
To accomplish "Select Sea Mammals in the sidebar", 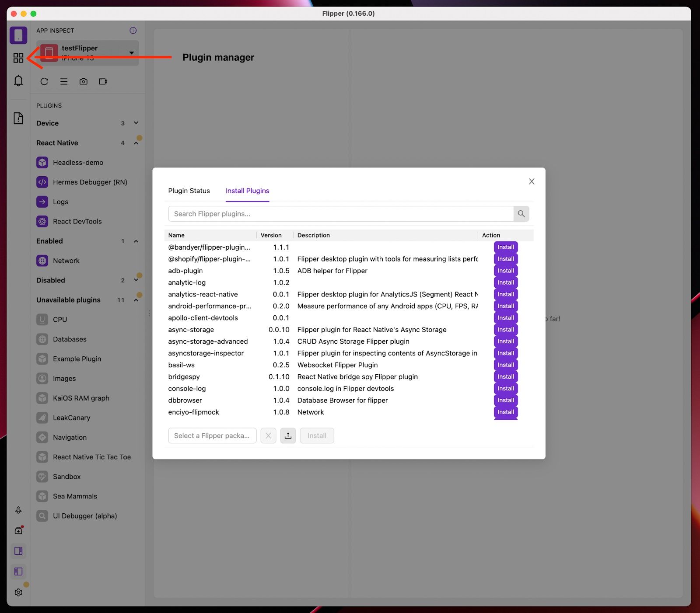I will [75, 496].
